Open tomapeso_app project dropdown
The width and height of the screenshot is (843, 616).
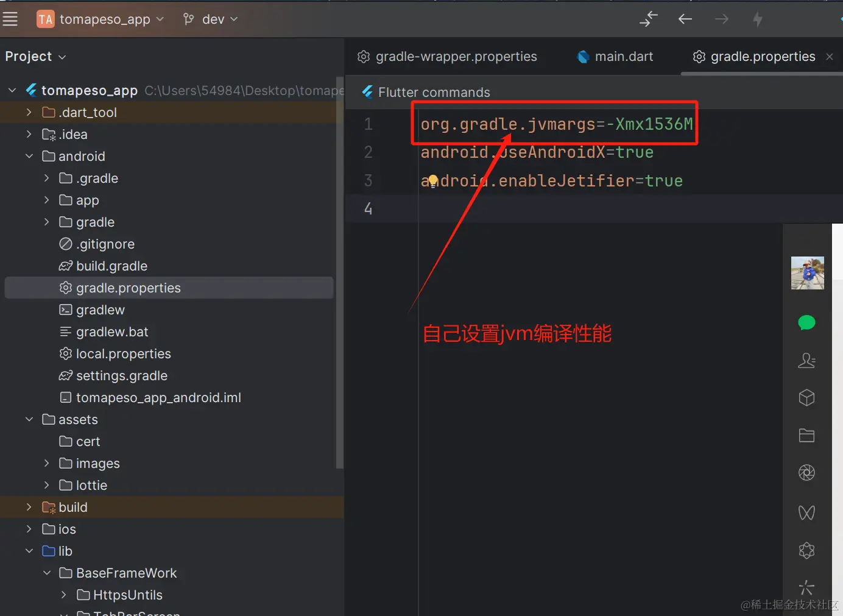pos(100,19)
